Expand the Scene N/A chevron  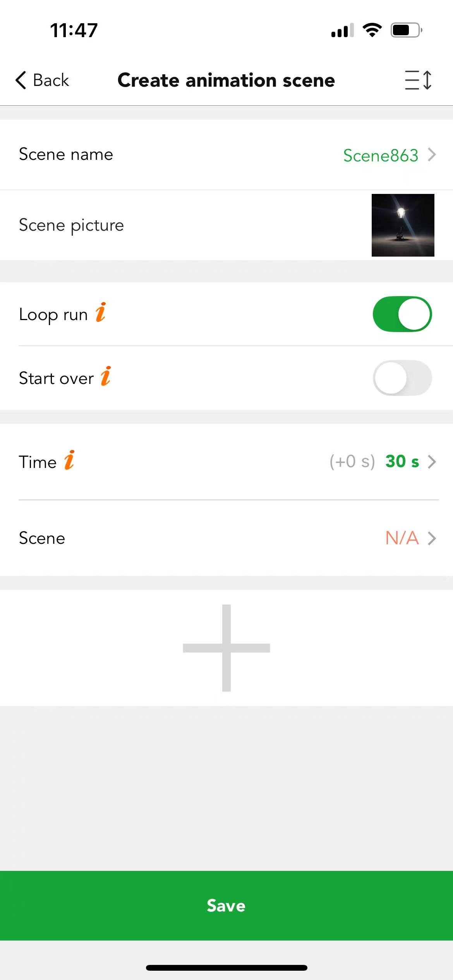(432, 538)
